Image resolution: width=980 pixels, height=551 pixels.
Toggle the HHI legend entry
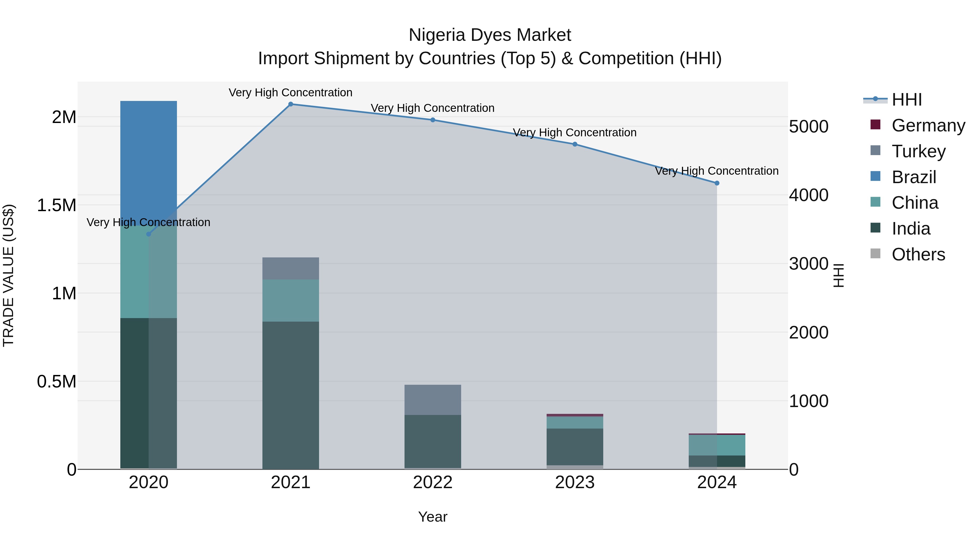click(x=893, y=100)
